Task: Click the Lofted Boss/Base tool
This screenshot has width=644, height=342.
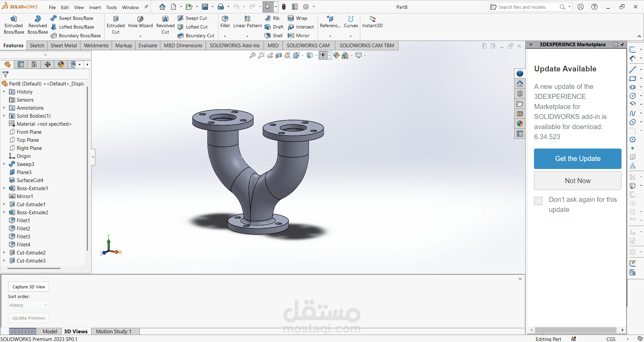Action: coord(72,27)
